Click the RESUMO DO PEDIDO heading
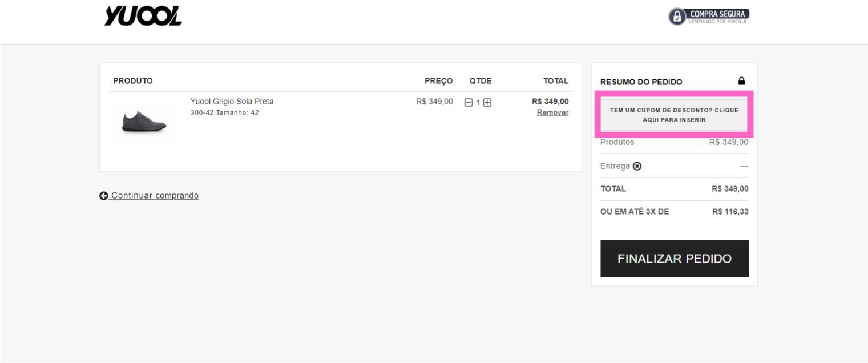Viewport: 868px width, 363px height. 641,82
